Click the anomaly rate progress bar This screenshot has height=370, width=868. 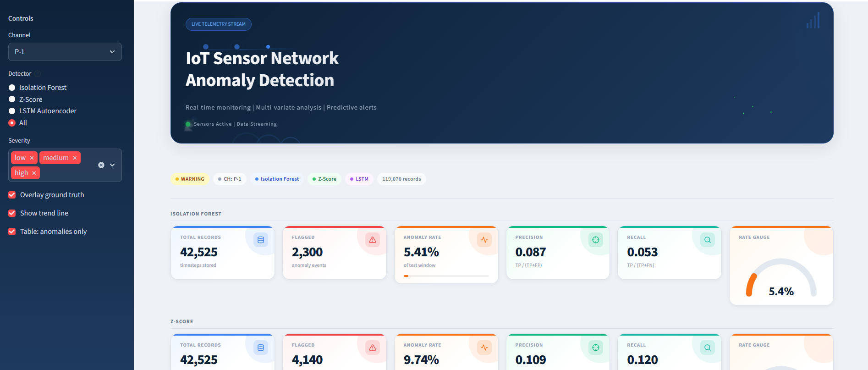tap(446, 276)
